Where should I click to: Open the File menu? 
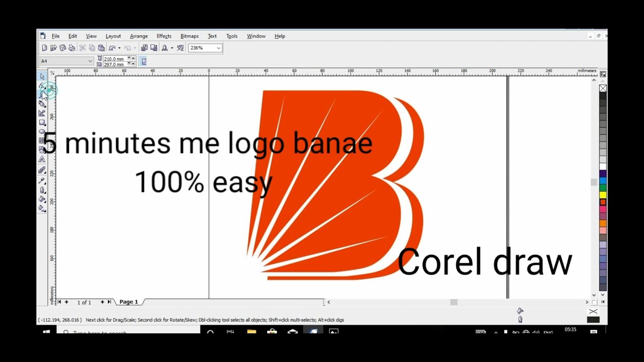[55, 36]
